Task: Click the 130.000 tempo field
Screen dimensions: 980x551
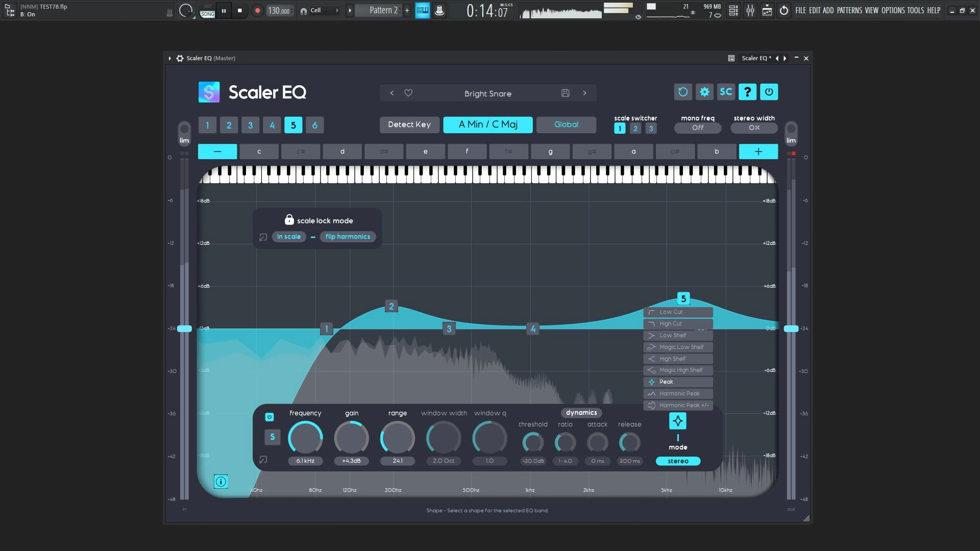Action: point(279,11)
